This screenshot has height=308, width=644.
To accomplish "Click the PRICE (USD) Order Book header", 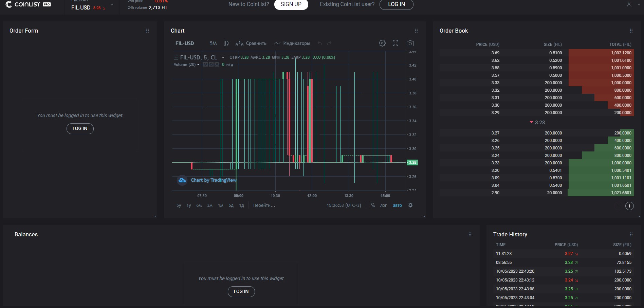I will click(487, 44).
